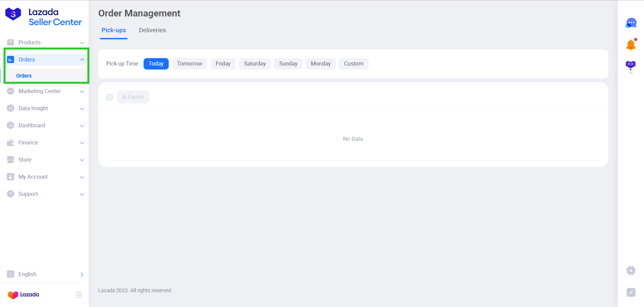Select the Pick-ups tab
This screenshot has height=307, width=644.
tap(114, 30)
